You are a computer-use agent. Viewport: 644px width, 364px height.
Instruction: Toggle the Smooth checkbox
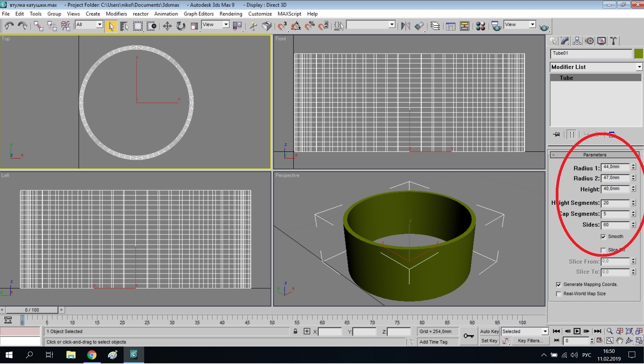603,237
